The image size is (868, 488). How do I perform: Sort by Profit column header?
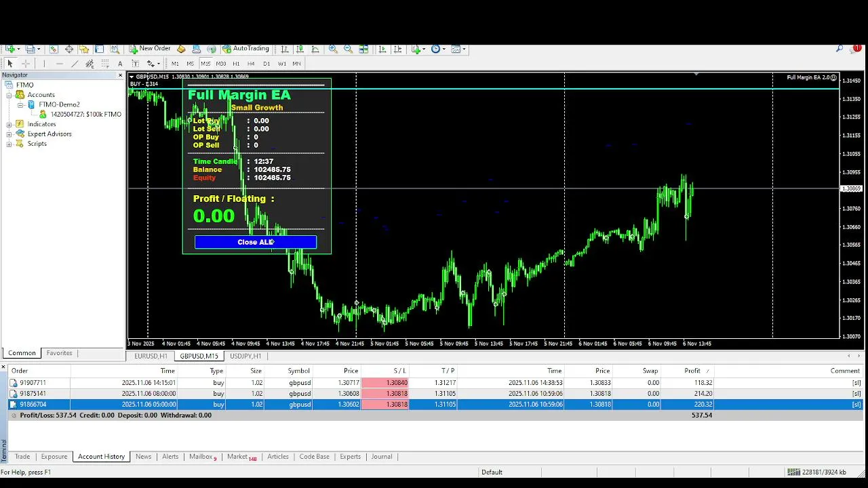[x=692, y=371]
